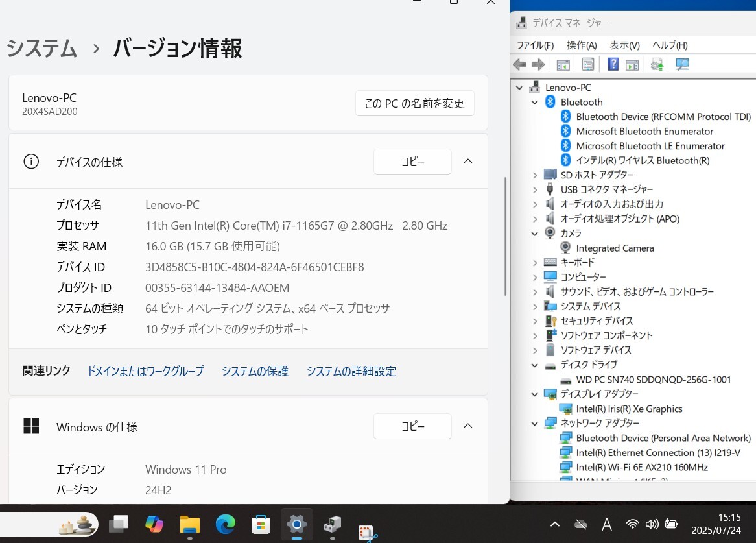Screen dimensions: 756x543
Task: Click この PC の名前を変更 button
Action: (415, 103)
